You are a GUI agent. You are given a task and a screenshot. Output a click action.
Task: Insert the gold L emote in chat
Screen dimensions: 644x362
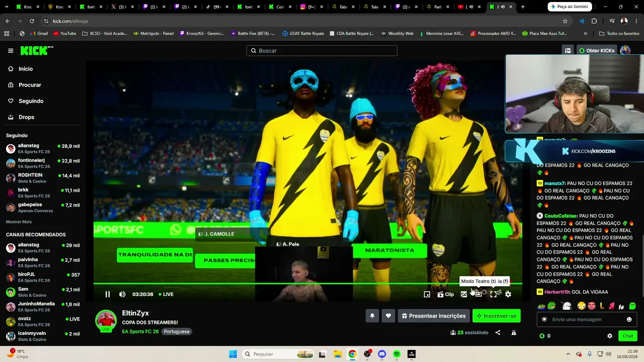(602, 306)
